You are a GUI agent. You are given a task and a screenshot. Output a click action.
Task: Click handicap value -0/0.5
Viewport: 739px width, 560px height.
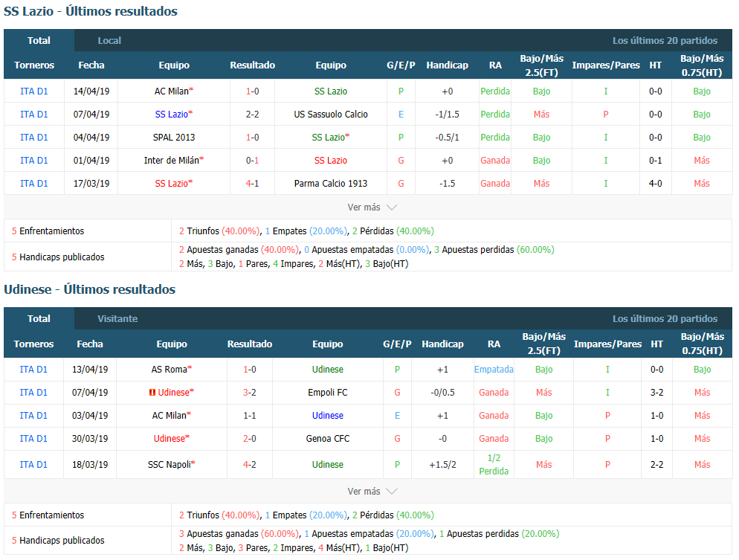(442, 393)
